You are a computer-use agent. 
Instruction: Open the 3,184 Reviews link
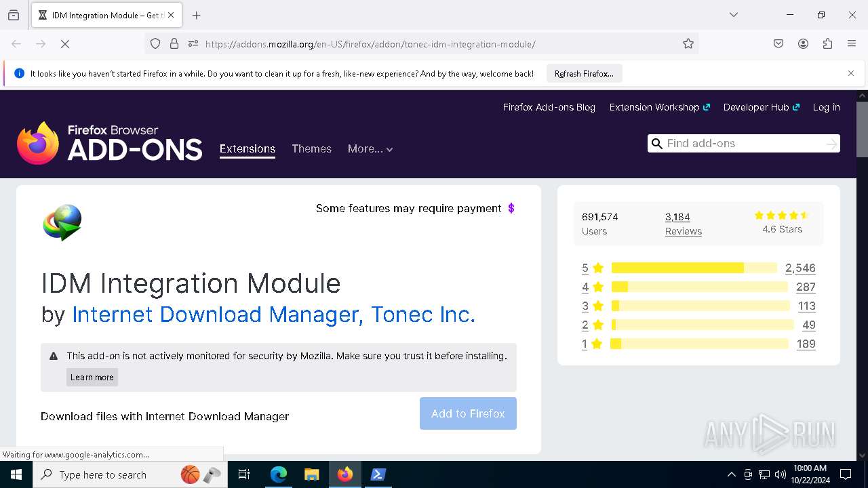(683, 224)
